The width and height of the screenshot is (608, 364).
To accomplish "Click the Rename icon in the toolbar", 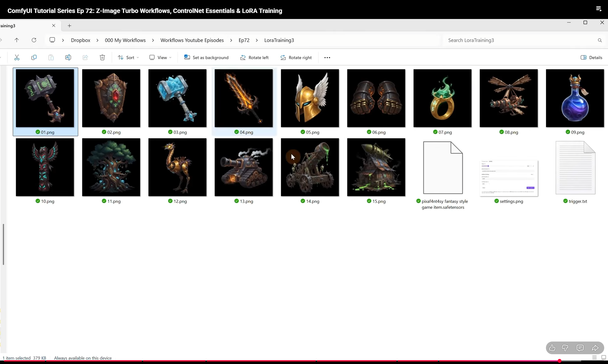I will (x=68, y=57).
